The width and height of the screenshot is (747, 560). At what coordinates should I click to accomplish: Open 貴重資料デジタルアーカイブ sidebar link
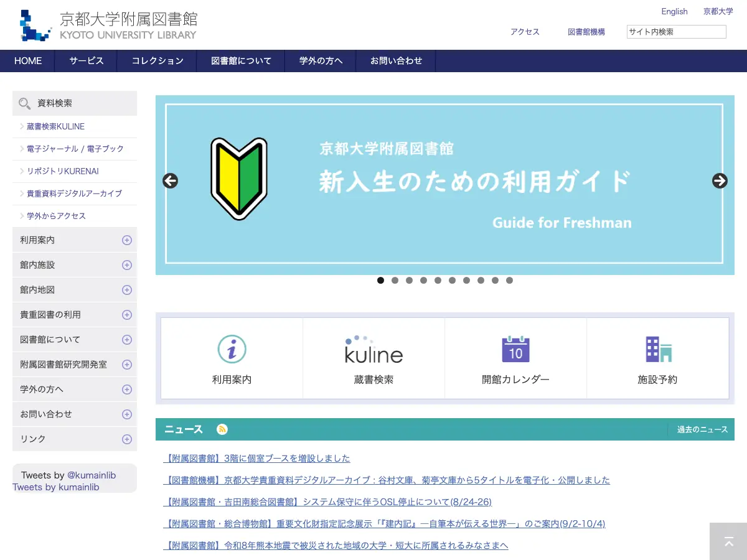pos(74,194)
